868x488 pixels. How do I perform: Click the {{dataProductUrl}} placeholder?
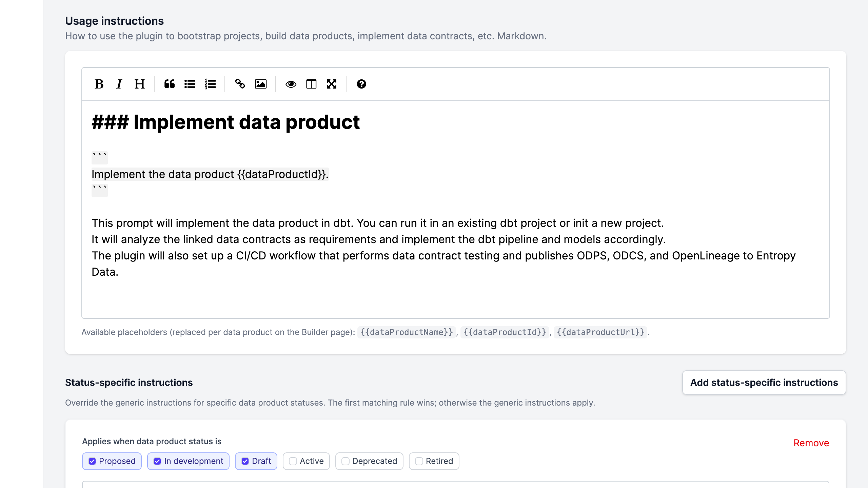tap(600, 332)
